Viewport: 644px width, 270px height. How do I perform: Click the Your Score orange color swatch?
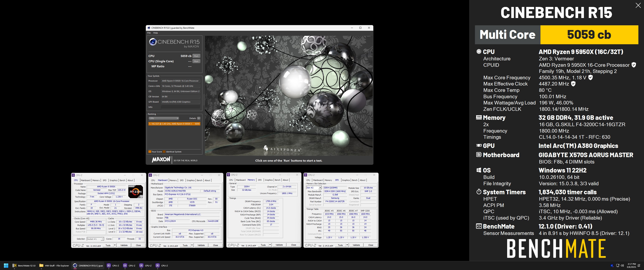(150, 151)
